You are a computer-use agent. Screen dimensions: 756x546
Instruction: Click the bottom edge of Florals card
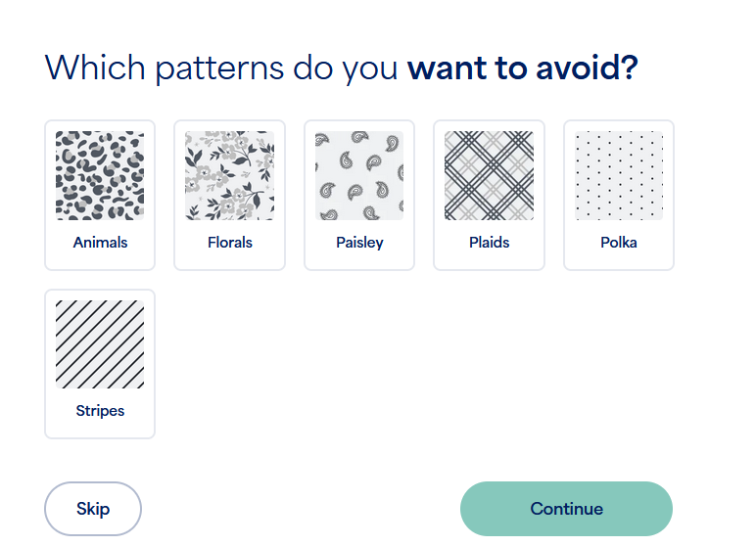(x=229, y=269)
